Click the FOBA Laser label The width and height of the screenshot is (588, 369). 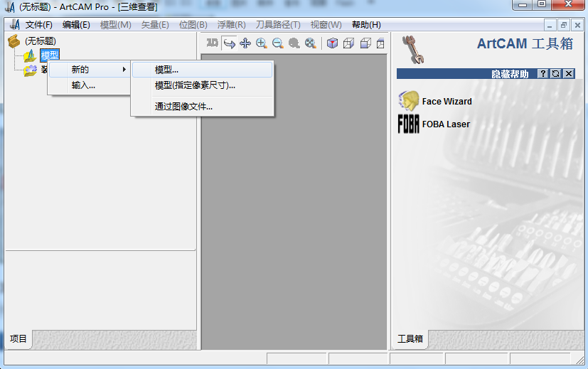(x=446, y=124)
